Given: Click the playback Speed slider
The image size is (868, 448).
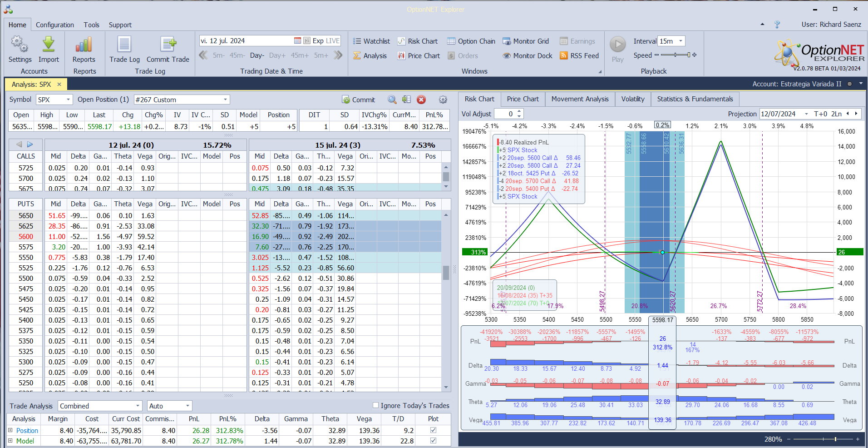Looking at the screenshot, I should coord(676,55).
